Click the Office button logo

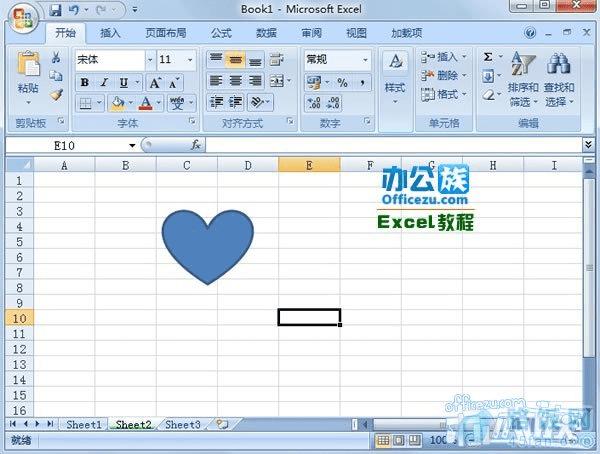[x=22, y=19]
